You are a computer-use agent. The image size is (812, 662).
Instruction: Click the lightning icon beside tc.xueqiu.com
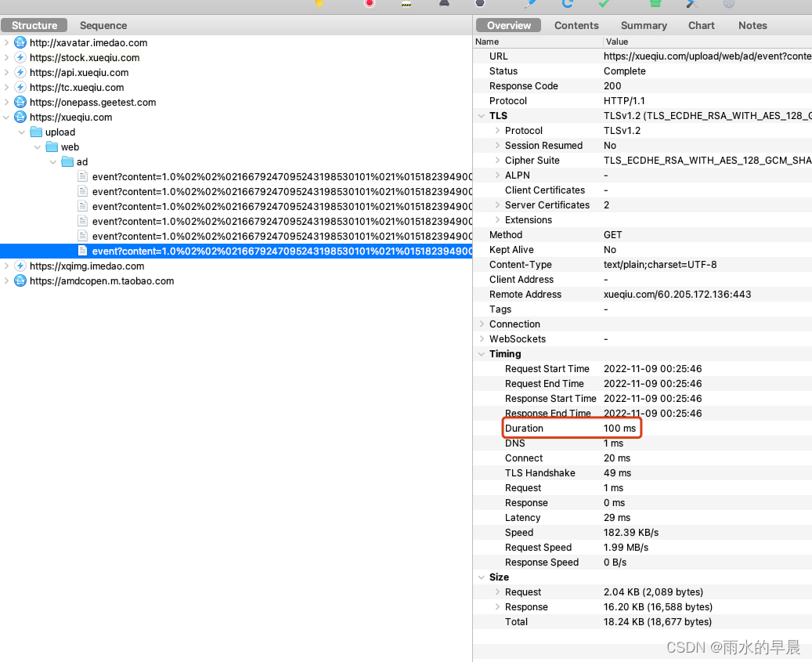coord(20,87)
